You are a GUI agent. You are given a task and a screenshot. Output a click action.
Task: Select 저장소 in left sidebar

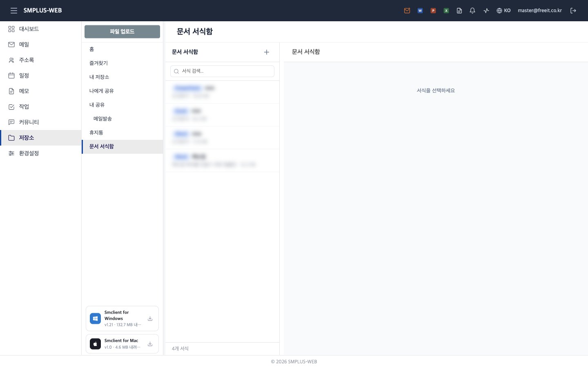point(41,138)
